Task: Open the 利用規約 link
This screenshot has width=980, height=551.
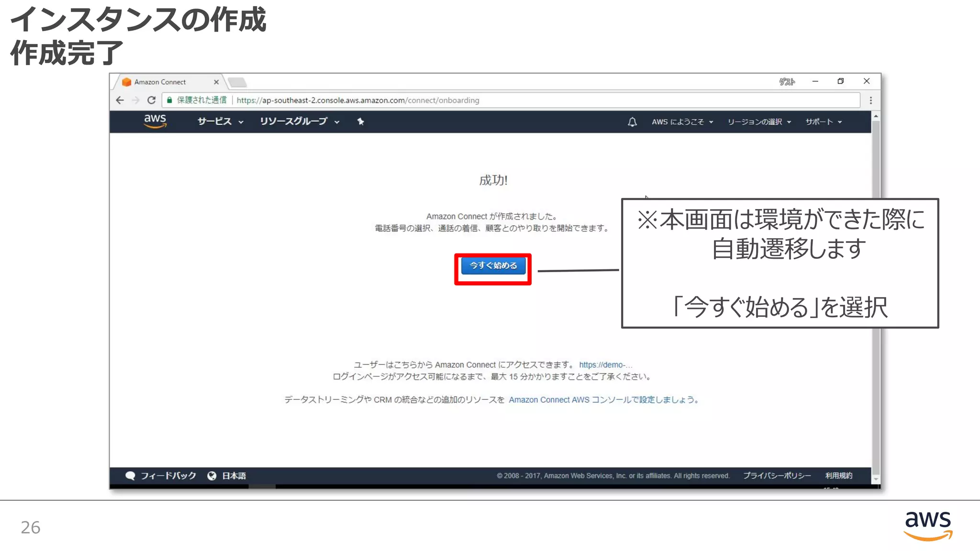Action: tap(839, 476)
